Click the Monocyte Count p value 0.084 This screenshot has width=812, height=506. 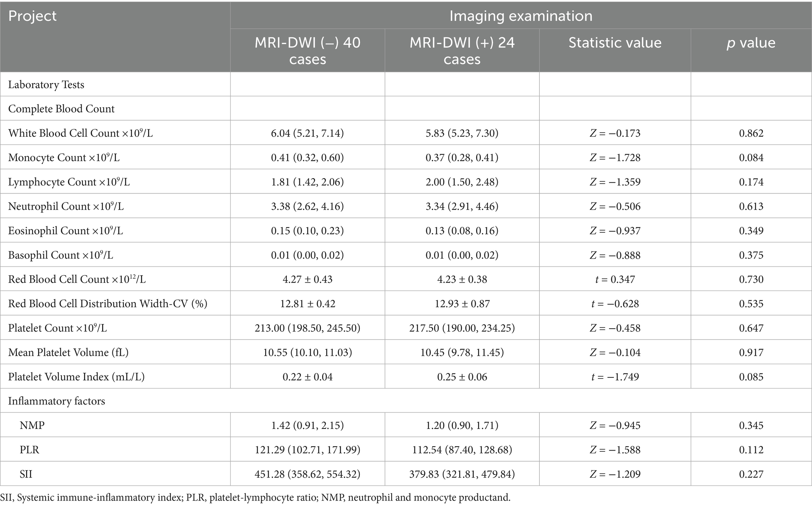751,158
